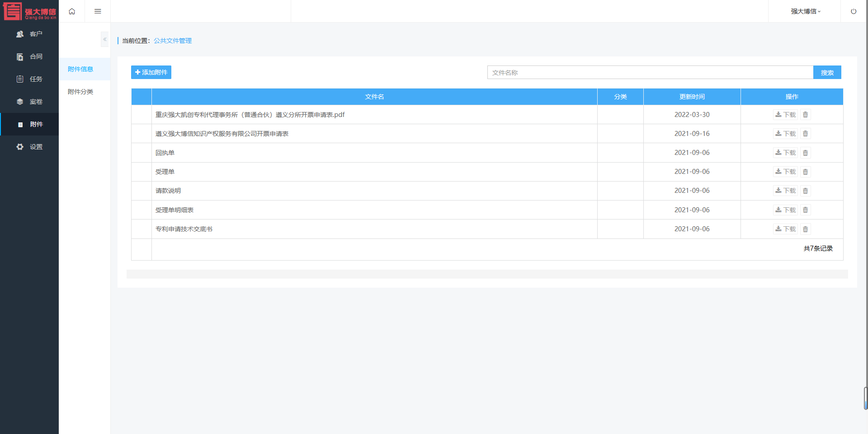This screenshot has width=868, height=434.
Task: Click the date 2022-03-30
Action: coord(692,115)
